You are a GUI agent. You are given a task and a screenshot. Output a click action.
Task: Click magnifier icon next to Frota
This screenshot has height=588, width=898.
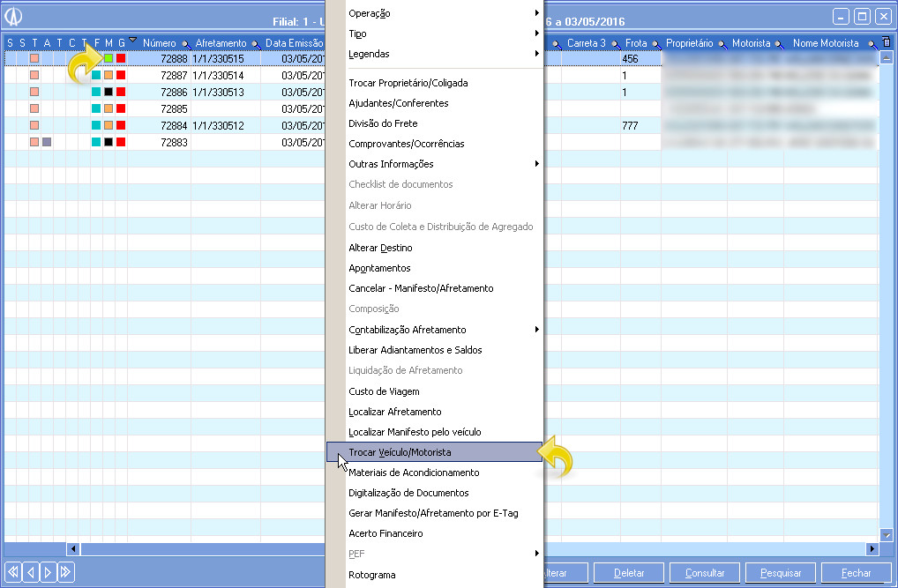pos(655,44)
